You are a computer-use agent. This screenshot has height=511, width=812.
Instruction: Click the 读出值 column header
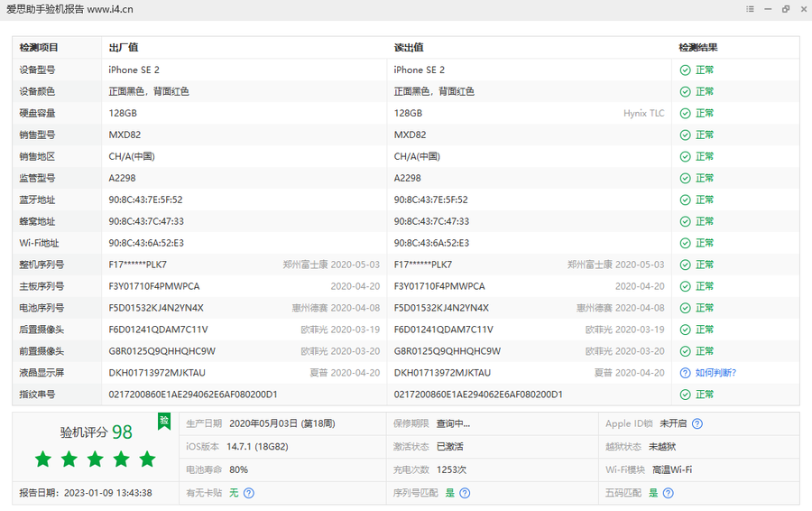point(409,48)
